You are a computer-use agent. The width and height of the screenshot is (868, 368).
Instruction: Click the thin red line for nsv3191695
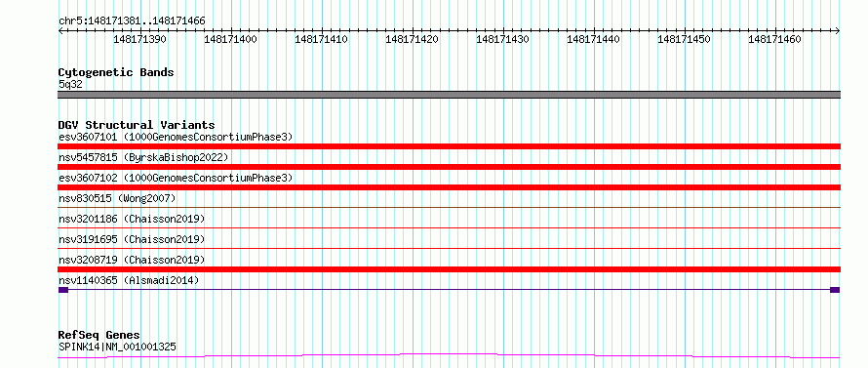(x=449, y=248)
